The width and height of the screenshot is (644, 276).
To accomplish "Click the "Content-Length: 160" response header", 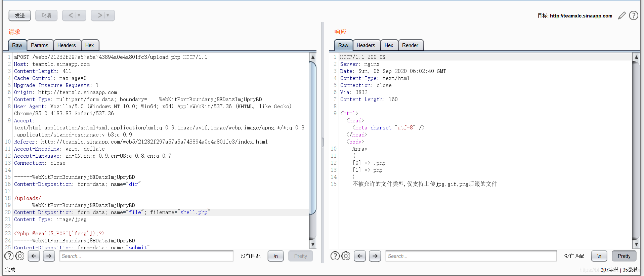I will pos(369,100).
